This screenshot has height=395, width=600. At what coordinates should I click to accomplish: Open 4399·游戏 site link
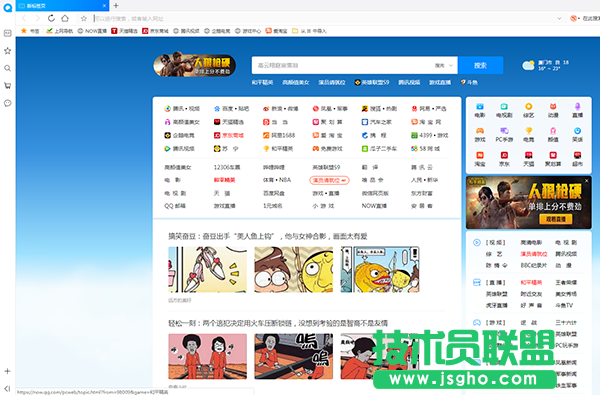(x=429, y=135)
